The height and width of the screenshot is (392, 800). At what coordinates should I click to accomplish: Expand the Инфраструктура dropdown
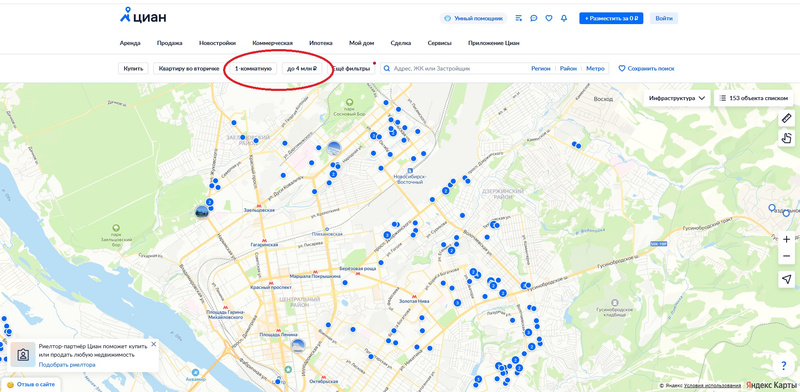tap(677, 98)
